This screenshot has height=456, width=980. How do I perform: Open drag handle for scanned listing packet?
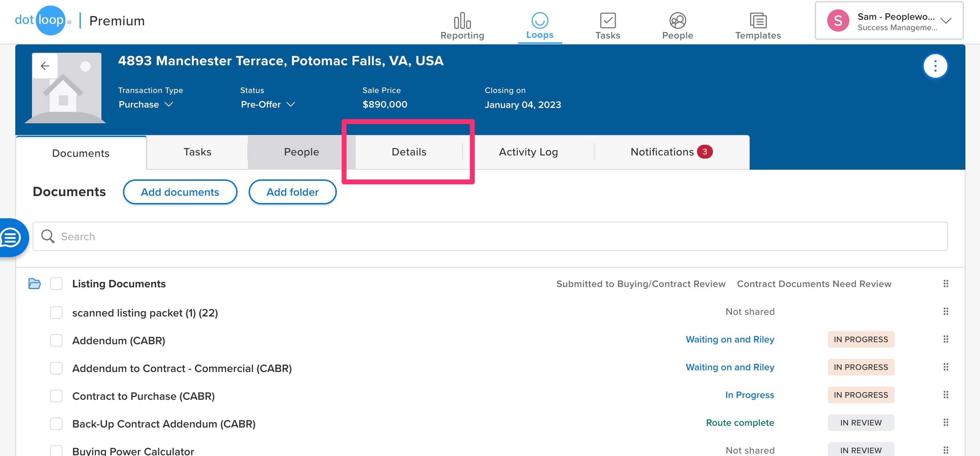[x=946, y=312]
